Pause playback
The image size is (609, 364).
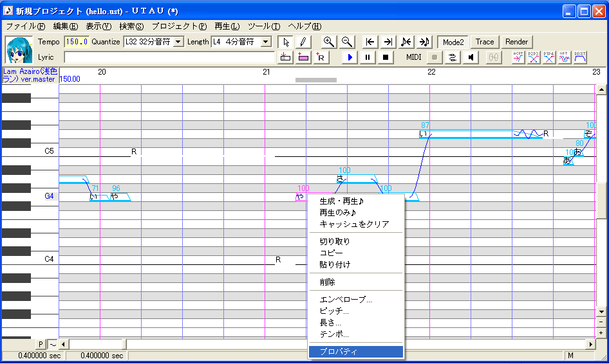tap(368, 57)
